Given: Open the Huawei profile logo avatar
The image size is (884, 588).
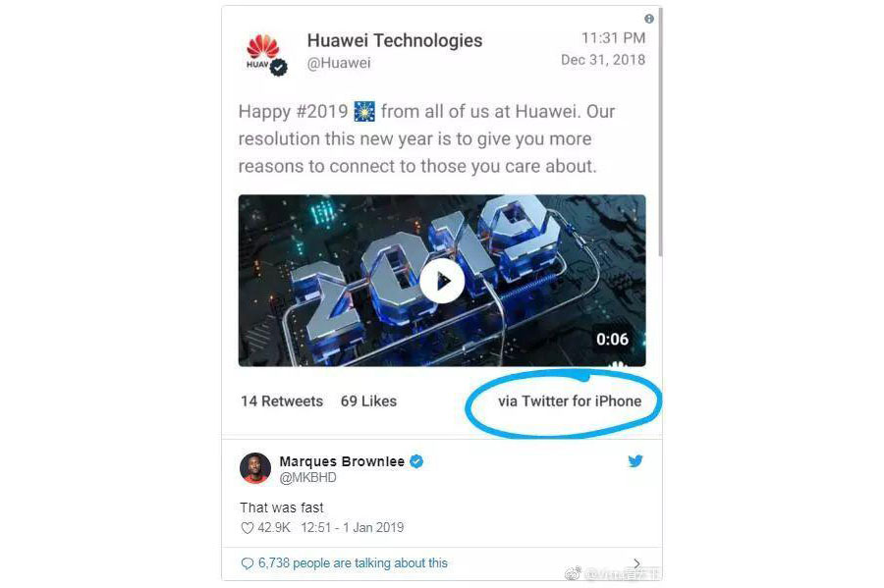Looking at the screenshot, I should 262,52.
